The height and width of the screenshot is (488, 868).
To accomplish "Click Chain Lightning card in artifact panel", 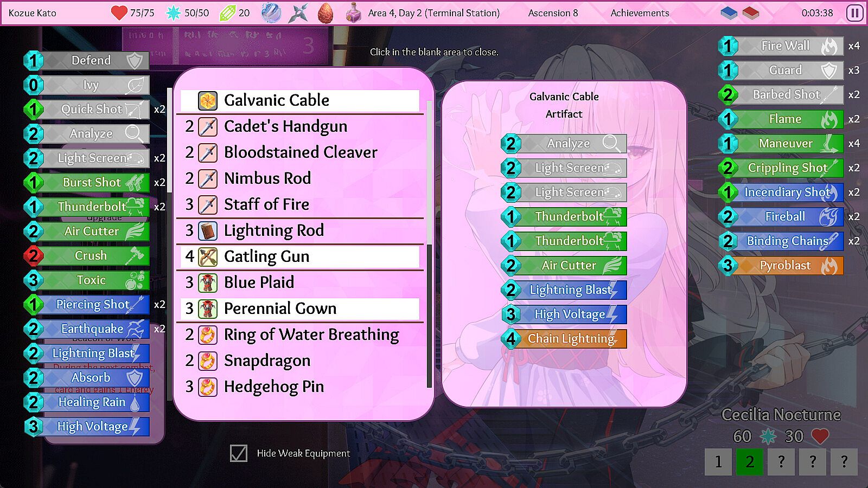I will point(564,338).
